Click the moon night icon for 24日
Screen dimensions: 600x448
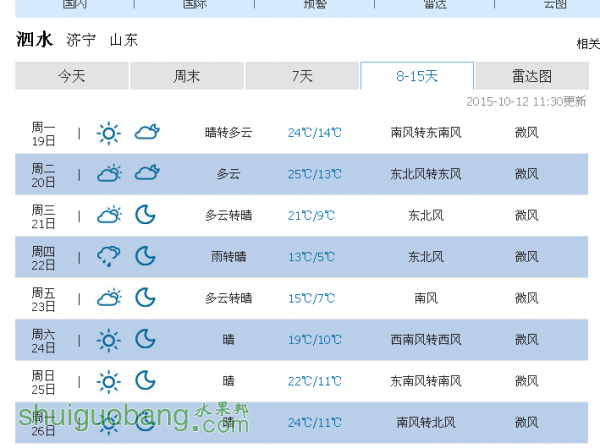[145, 339]
